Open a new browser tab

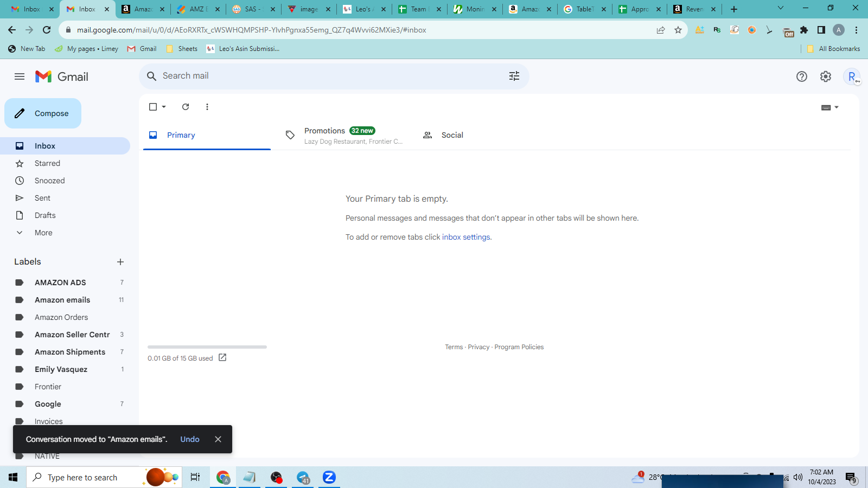[734, 9]
